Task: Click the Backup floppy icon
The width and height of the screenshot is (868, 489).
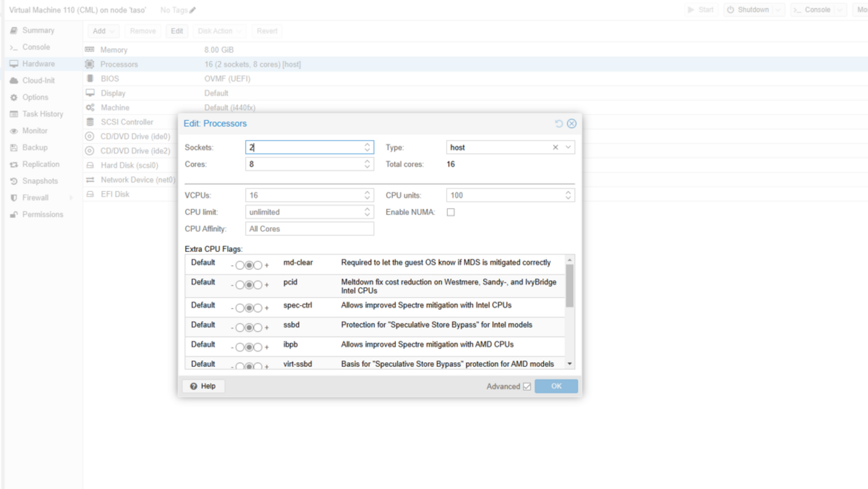Action: 13,148
